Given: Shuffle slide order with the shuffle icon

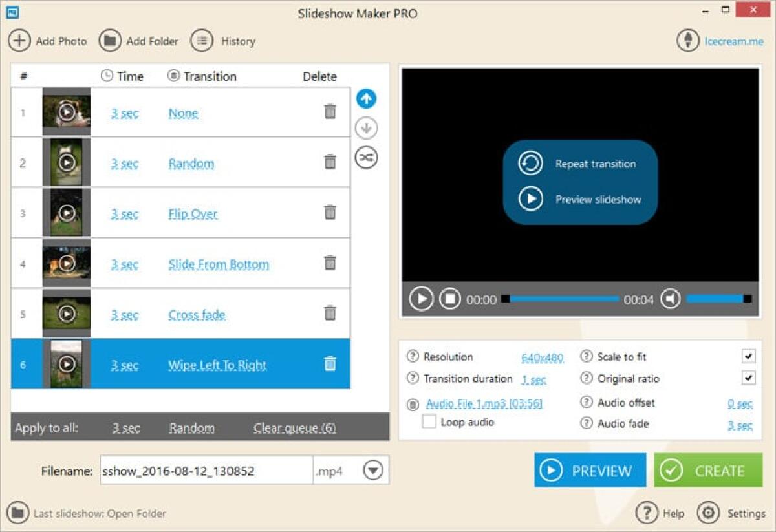Looking at the screenshot, I should pyautogui.click(x=366, y=157).
